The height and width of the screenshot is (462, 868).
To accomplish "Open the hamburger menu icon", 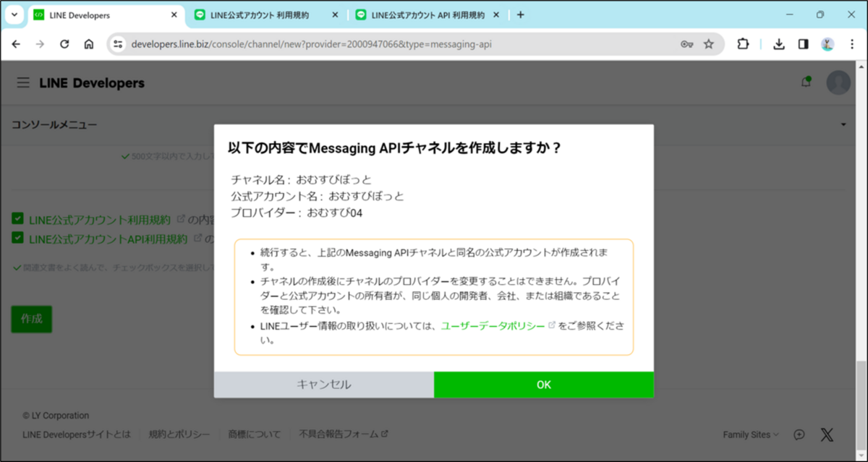I will [x=23, y=82].
